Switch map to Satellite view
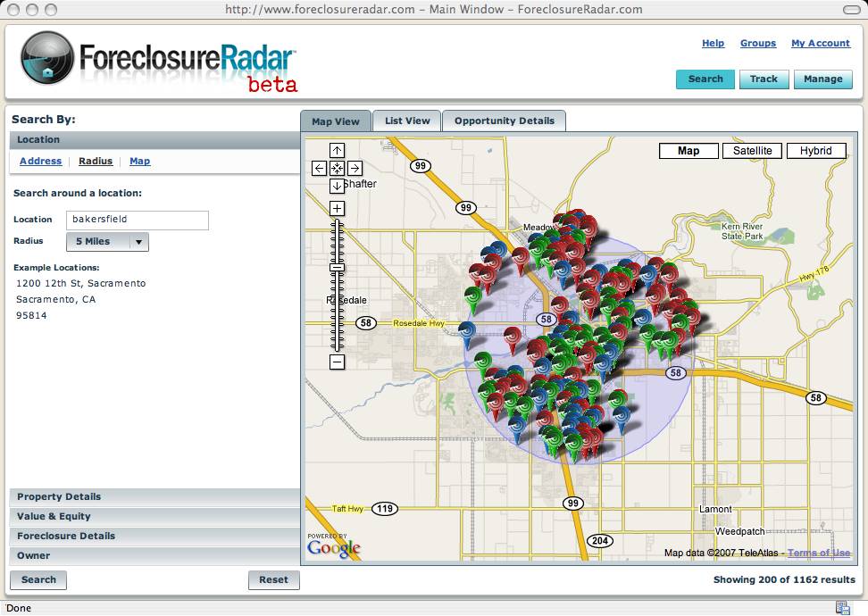This screenshot has height=616, width=868. point(752,151)
